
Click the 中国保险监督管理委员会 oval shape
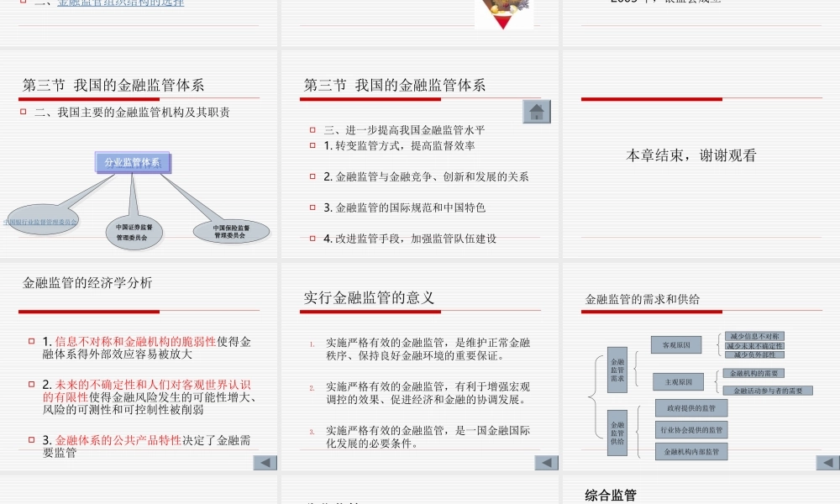pyautogui.click(x=231, y=229)
